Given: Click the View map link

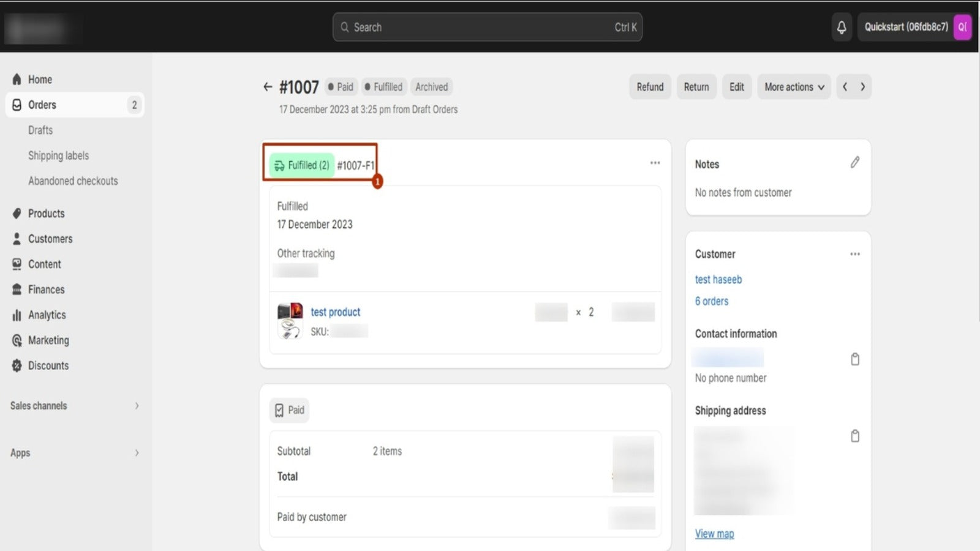Looking at the screenshot, I should 714,533.
